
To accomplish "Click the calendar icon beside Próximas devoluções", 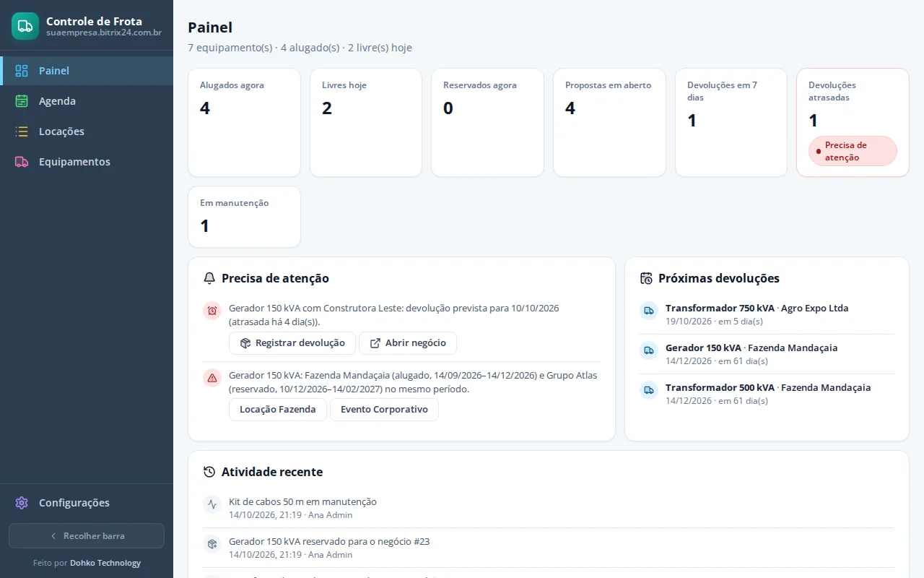I will pos(646,278).
